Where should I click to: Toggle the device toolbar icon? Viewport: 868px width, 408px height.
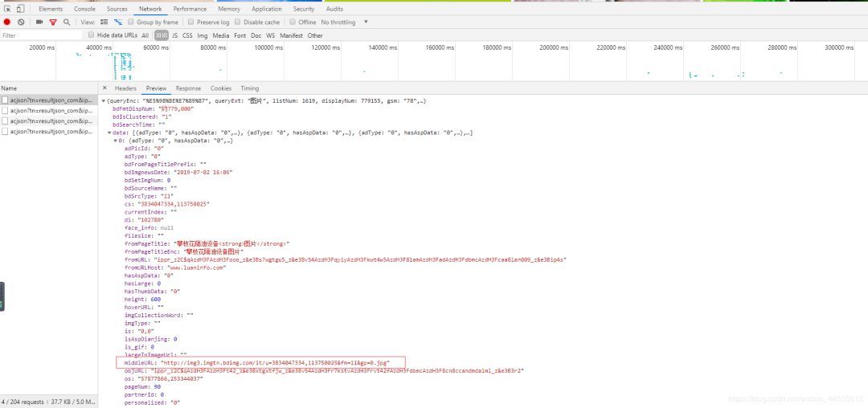pos(20,9)
